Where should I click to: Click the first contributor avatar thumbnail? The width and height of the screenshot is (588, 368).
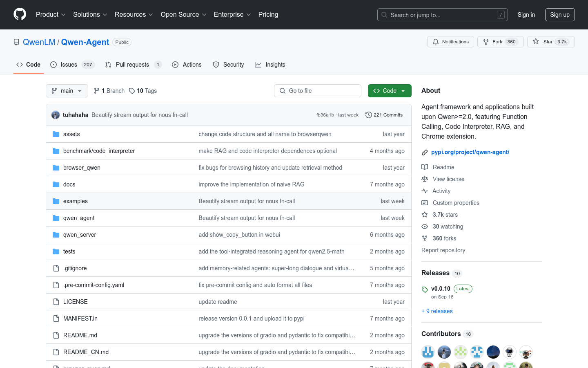point(428,352)
